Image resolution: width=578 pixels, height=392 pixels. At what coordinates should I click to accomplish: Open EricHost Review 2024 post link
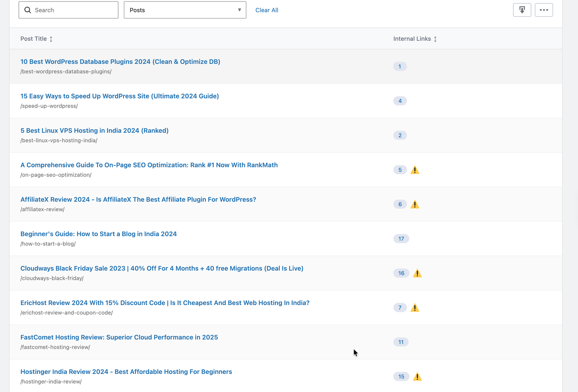[x=165, y=303]
